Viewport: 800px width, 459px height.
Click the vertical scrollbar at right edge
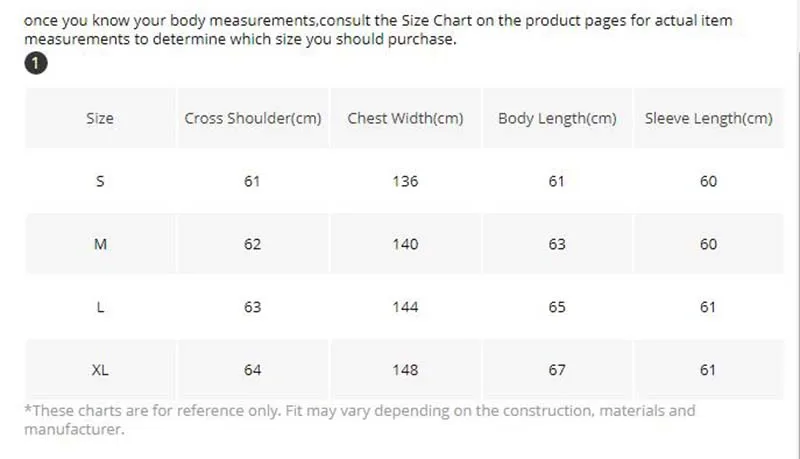click(x=797, y=230)
